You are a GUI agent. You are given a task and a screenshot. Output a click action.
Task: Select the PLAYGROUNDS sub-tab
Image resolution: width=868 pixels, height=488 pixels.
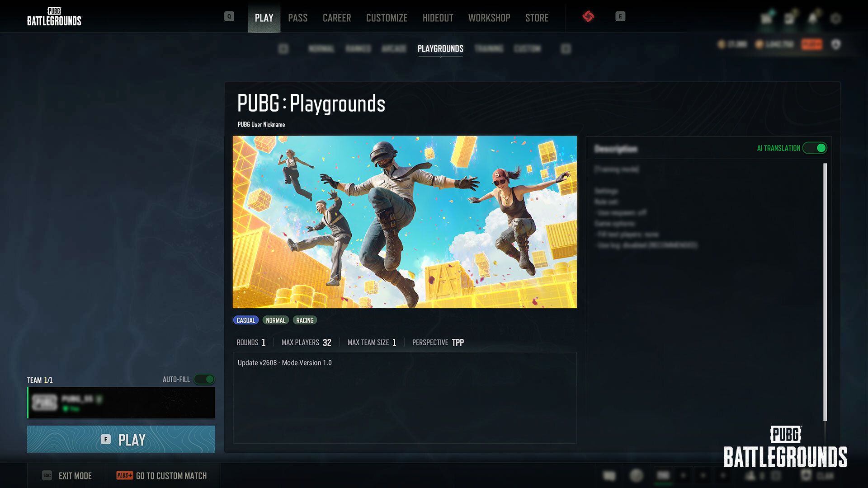(440, 49)
